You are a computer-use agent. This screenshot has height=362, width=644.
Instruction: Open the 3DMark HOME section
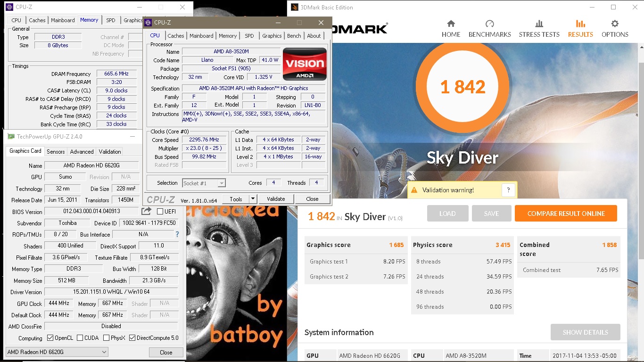tap(451, 29)
